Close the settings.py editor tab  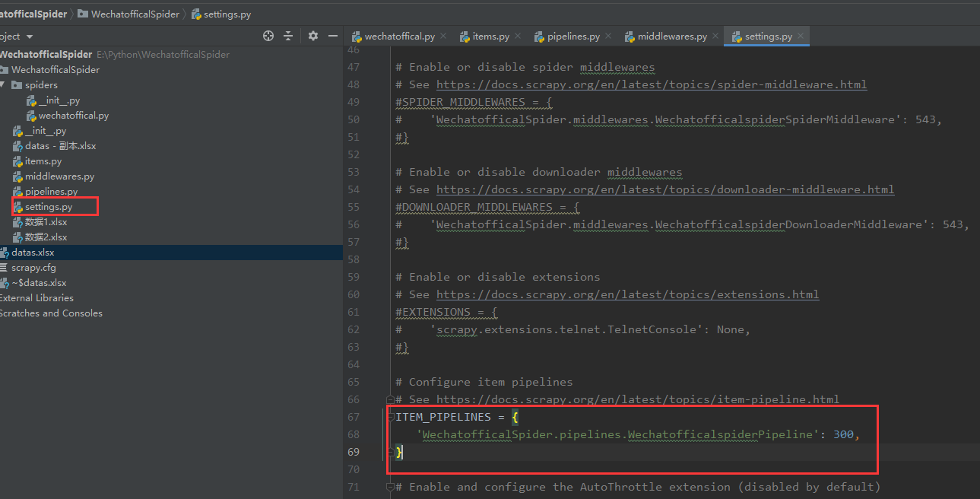(x=801, y=36)
